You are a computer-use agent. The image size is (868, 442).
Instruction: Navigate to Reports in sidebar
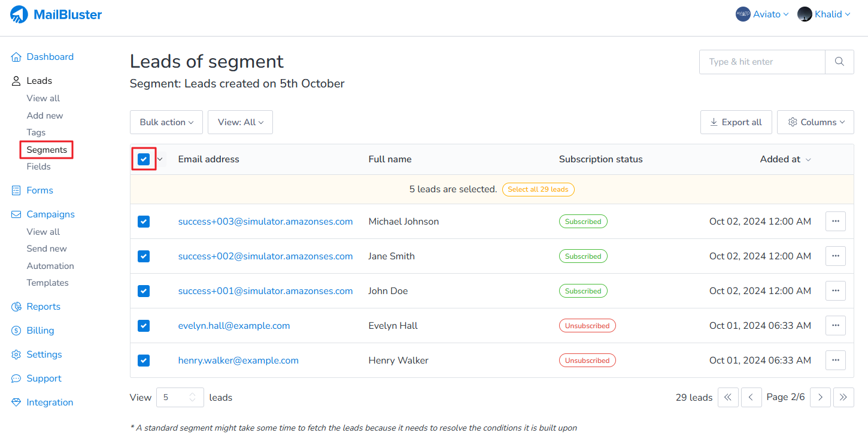(x=43, y=307)
